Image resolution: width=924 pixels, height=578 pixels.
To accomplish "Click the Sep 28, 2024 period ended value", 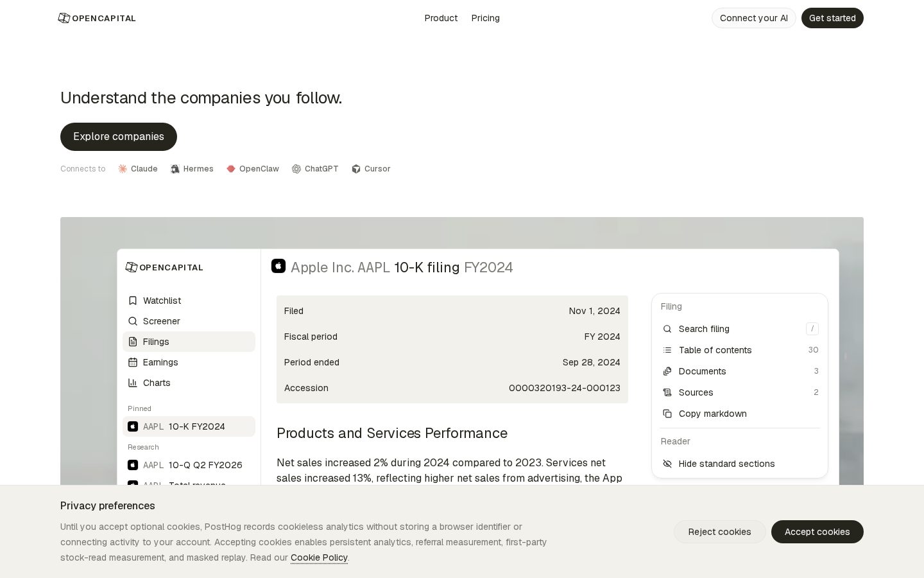I will tap(591, 362).
